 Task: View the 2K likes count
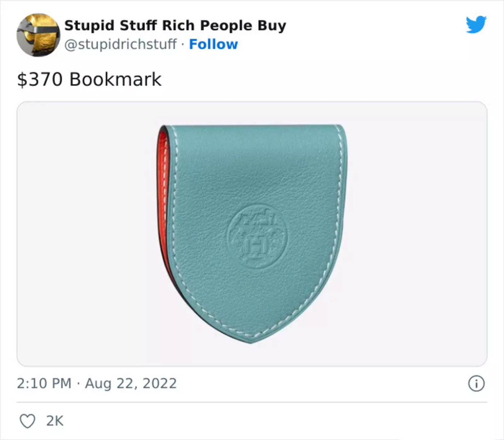55,421
